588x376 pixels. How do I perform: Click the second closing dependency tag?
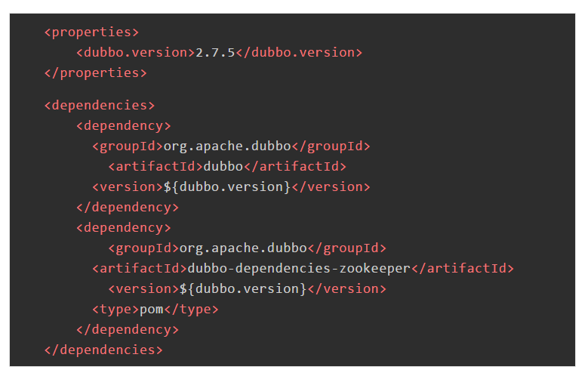point(127,329)
